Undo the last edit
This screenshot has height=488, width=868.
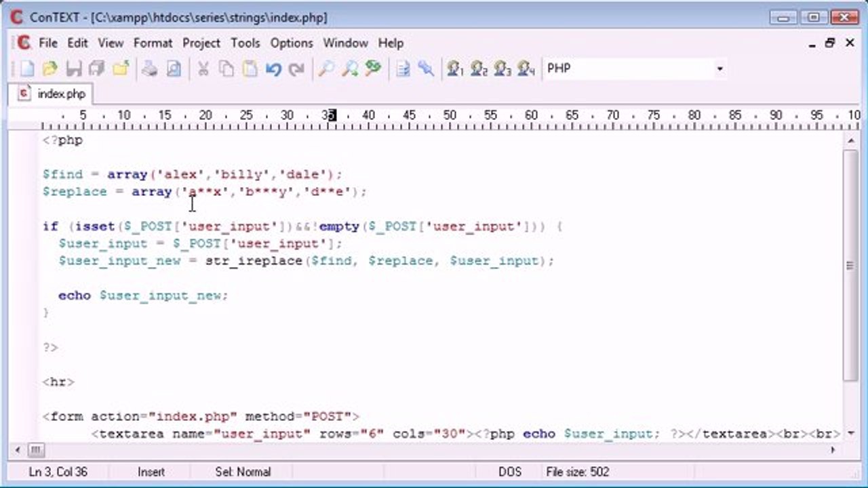[x=273, y=68]
